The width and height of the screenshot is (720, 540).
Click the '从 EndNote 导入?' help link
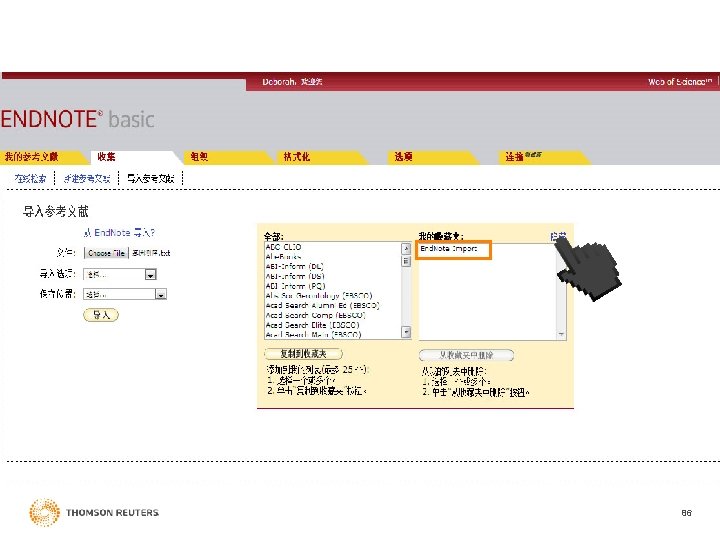pyautogui.click(x=119, y=233)
